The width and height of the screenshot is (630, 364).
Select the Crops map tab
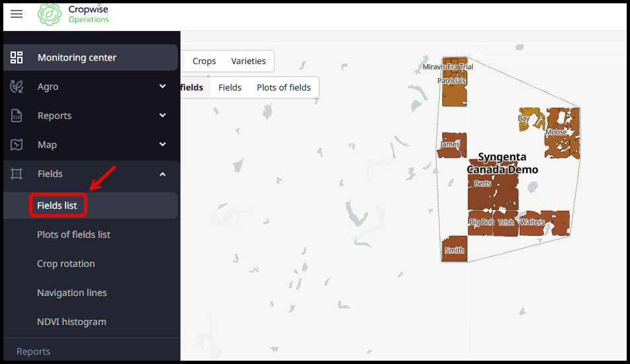coord(204,61)
